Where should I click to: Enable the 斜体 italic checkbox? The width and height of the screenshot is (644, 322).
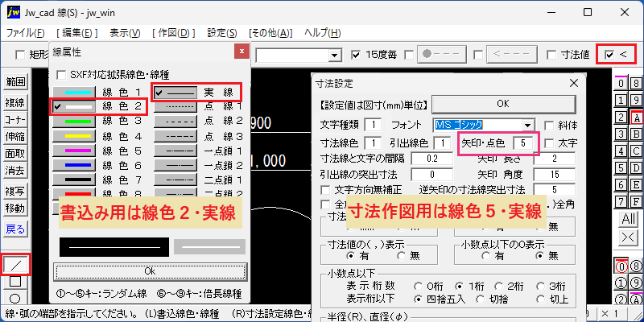549,126
